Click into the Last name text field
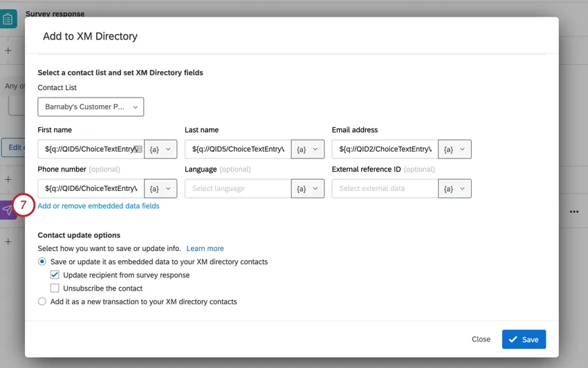 coord(237,149)
